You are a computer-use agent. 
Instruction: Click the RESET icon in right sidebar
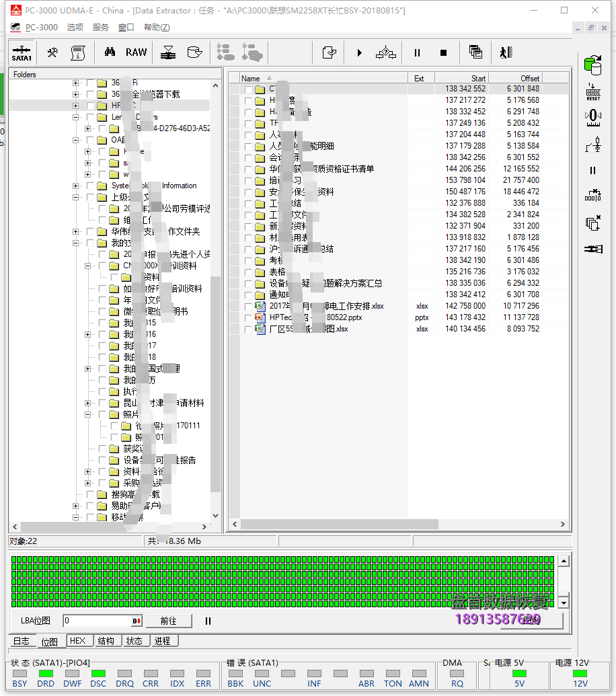point(592,91)
